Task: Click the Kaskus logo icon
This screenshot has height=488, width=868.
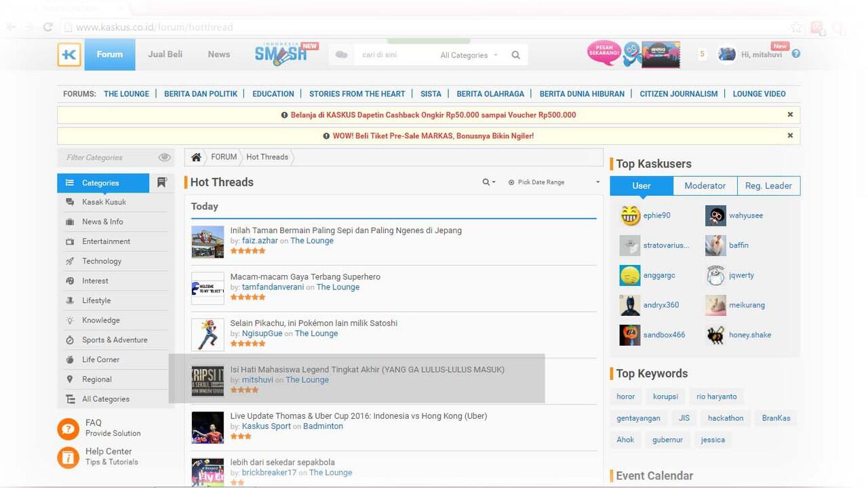Action: coord(69,54)
